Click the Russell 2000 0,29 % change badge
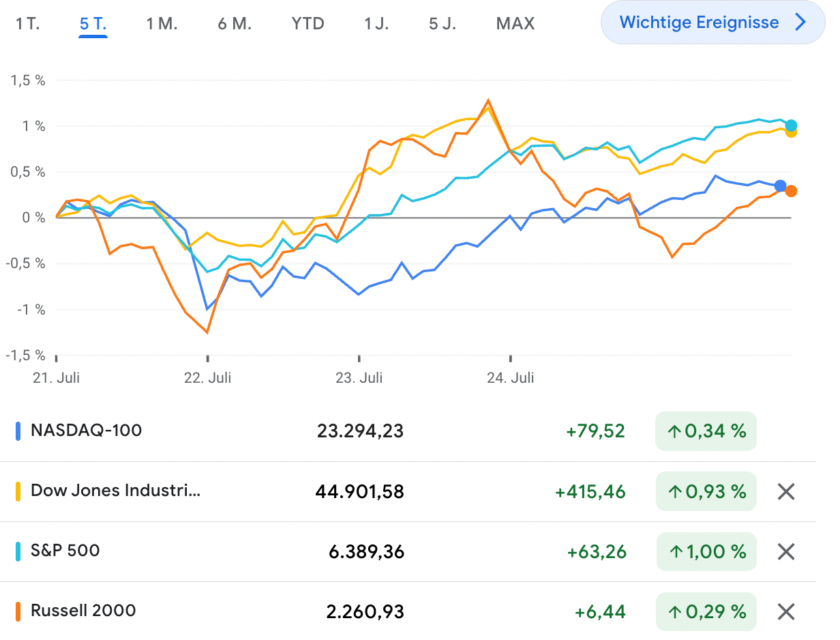The image size is (840, 640). pos(706,611)
